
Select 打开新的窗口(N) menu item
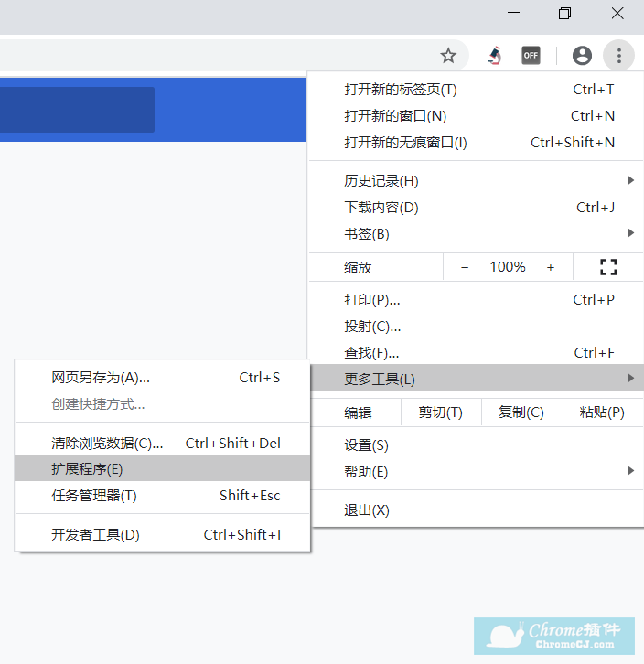pos(477,116)
